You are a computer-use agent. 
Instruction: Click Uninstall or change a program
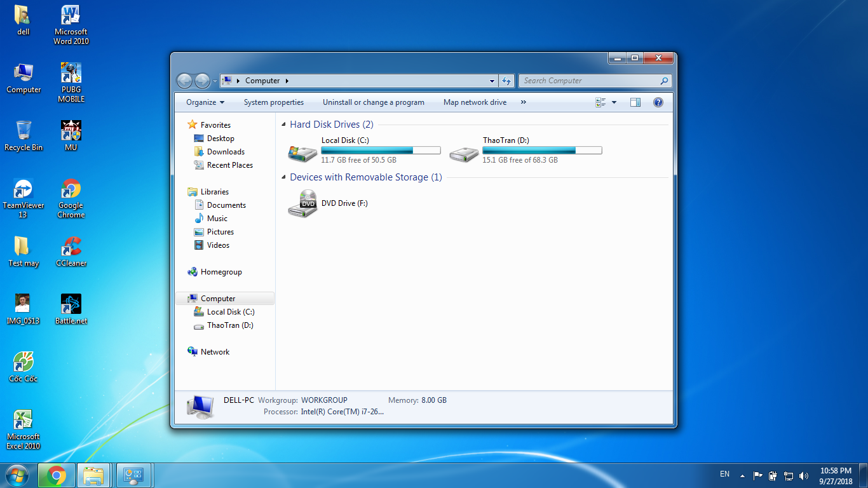[374, 102]
